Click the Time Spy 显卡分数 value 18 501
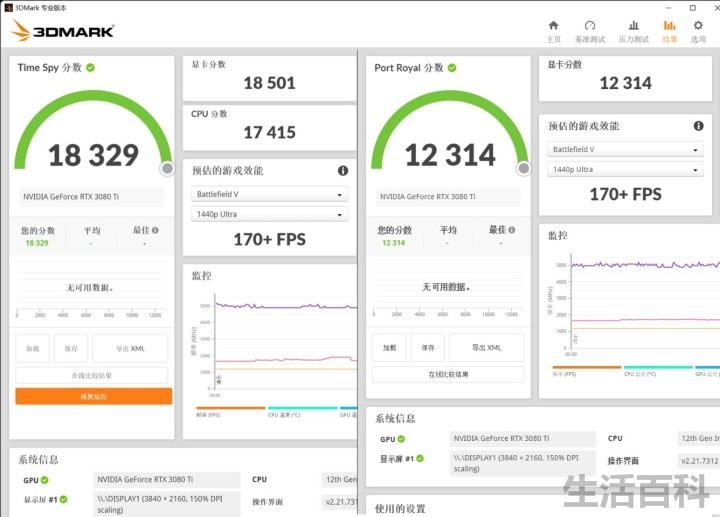The image size is (720, 517). click(270, 83)
